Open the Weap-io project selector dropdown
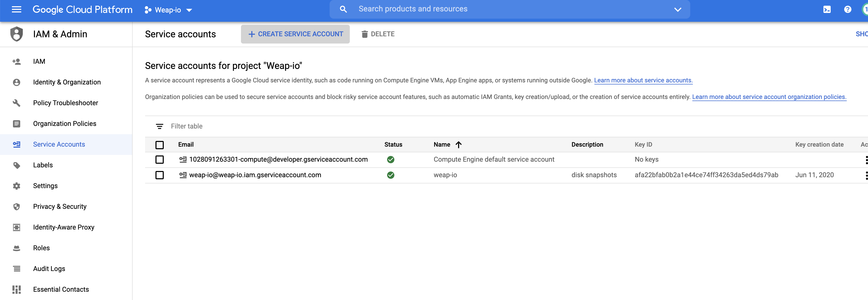Image resolution: width=868 pixels, height=300 pixels. click(168, 10)
